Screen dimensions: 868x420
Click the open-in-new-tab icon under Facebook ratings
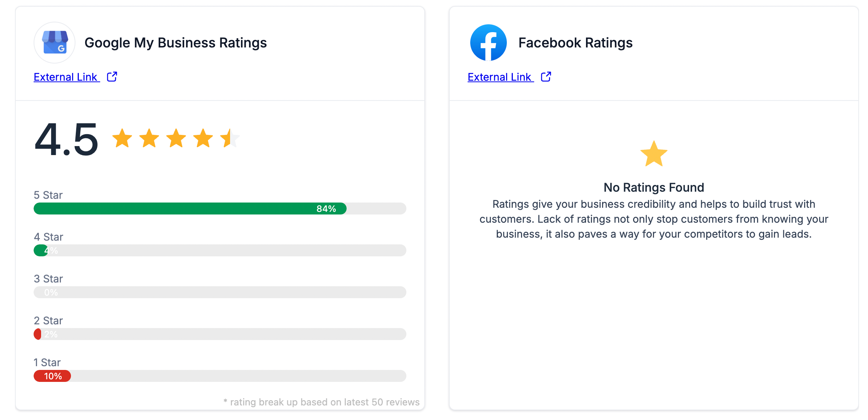point(546,77)
